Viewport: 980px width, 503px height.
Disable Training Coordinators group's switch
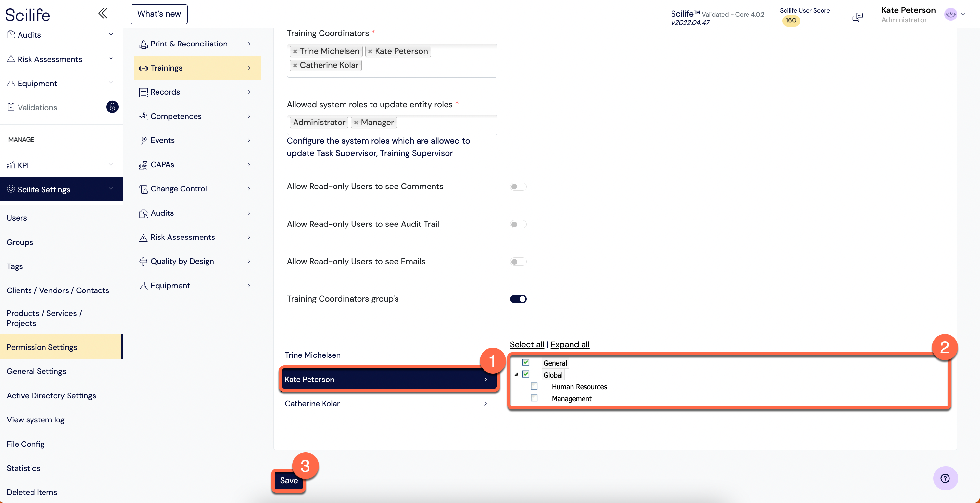[518, 299]
